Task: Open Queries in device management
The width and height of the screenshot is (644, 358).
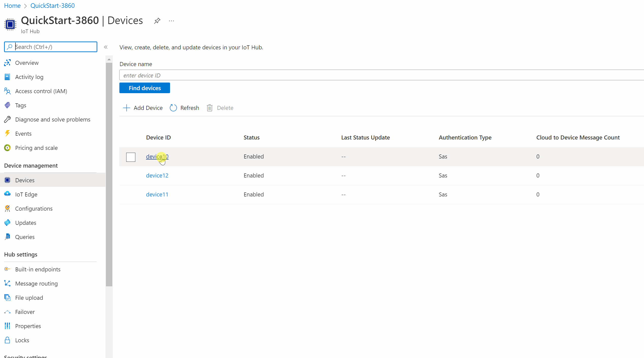Action: click(24, 237)
